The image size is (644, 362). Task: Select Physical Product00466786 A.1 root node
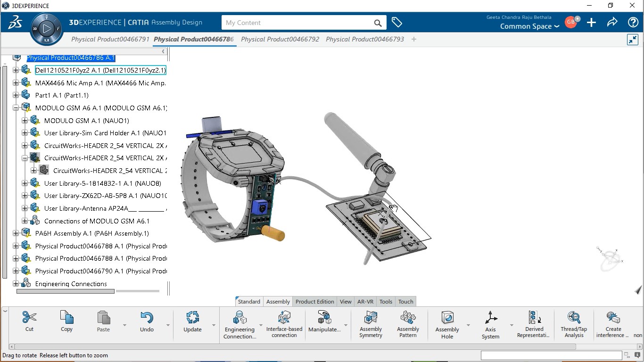coord(71,58)
